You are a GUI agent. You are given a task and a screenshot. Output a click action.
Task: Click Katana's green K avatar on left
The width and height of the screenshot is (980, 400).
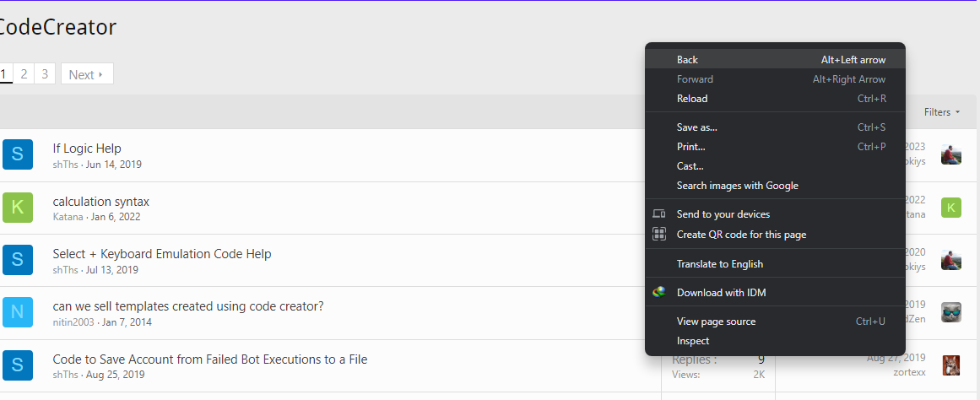(18, 208)
